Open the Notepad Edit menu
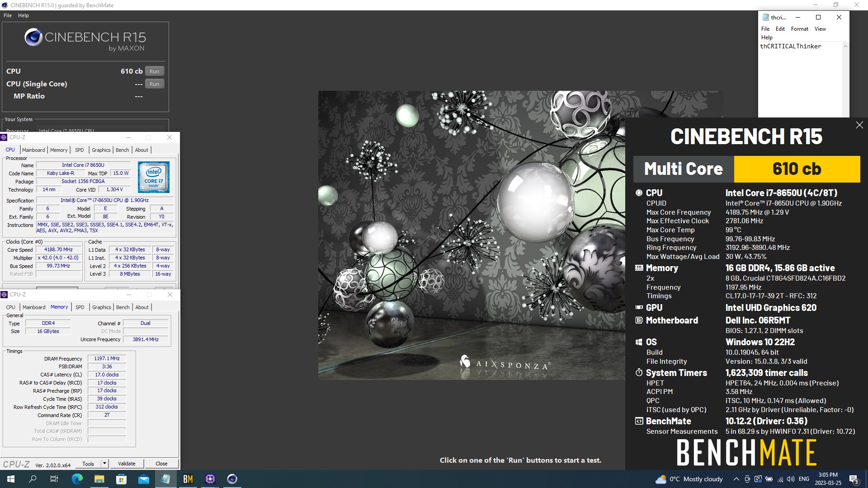This screenshot has height=488, width=868. 780,29
